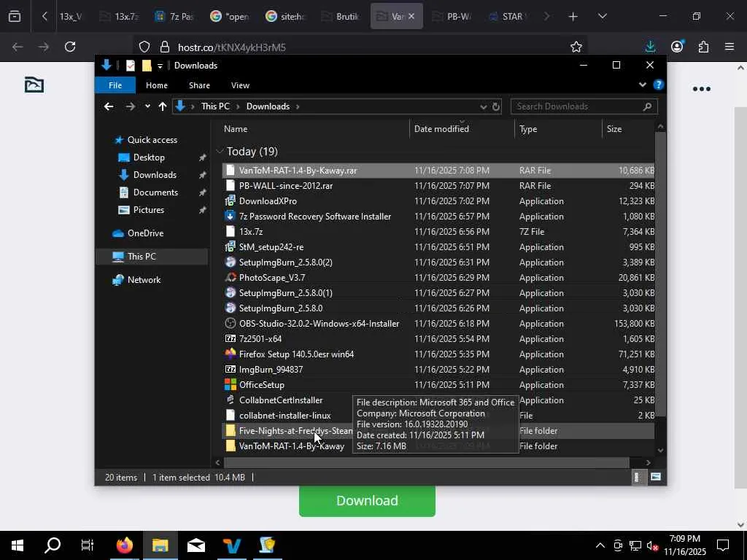Select Desktop in Quick access

coord(149,157)
